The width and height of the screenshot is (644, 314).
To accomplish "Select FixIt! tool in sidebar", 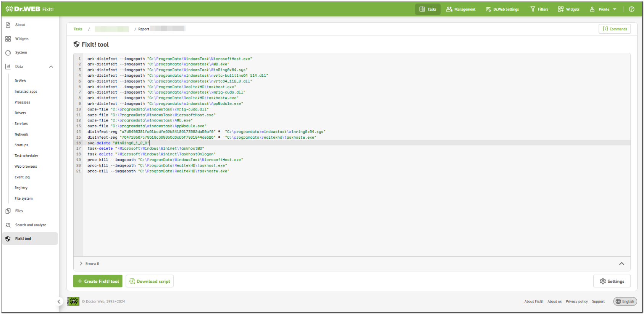I will (x=30, y=239).
